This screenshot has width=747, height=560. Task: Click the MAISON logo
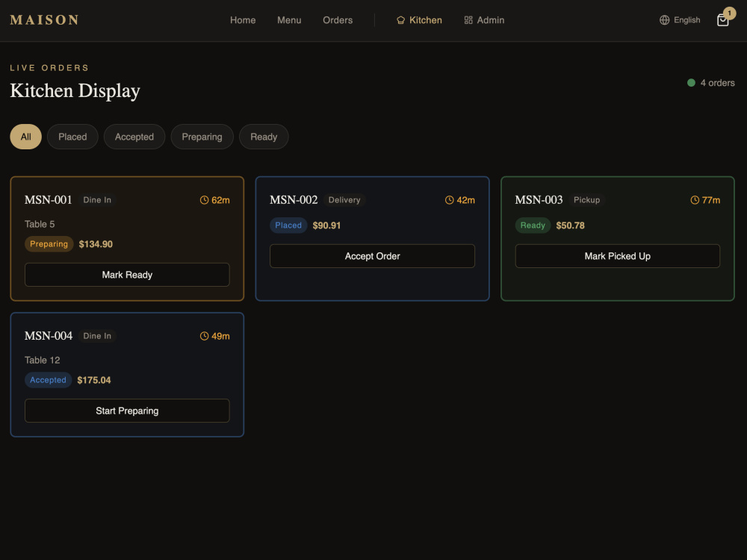pyautogui.click(x=45, y=20)
